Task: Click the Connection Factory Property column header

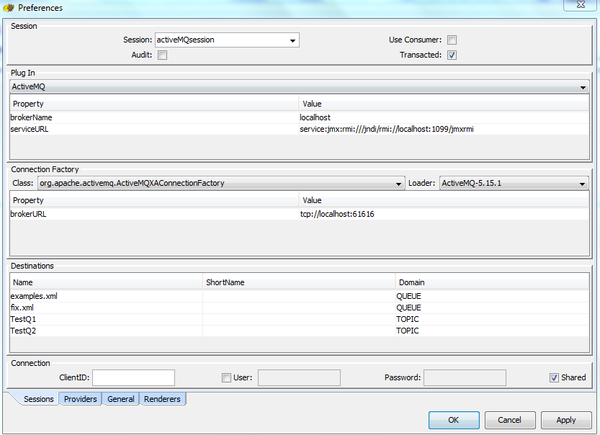Action: coord(154,200)
